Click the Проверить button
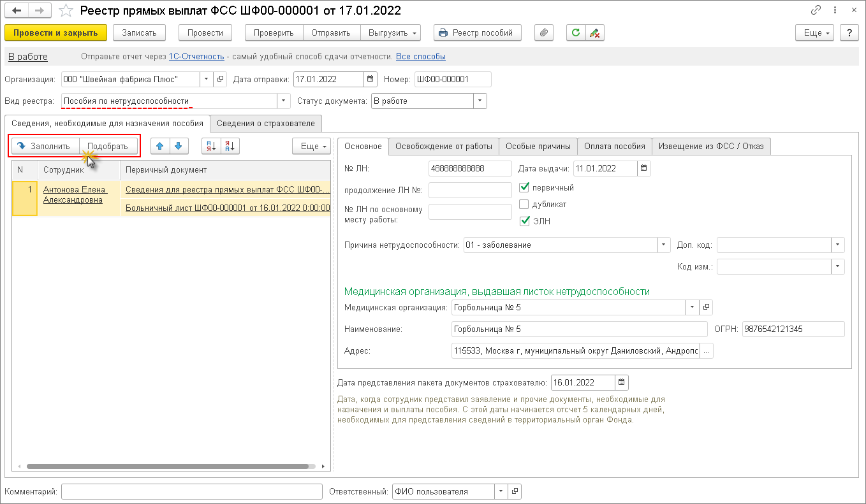The image size is (866, 504). tap(274, 32)
